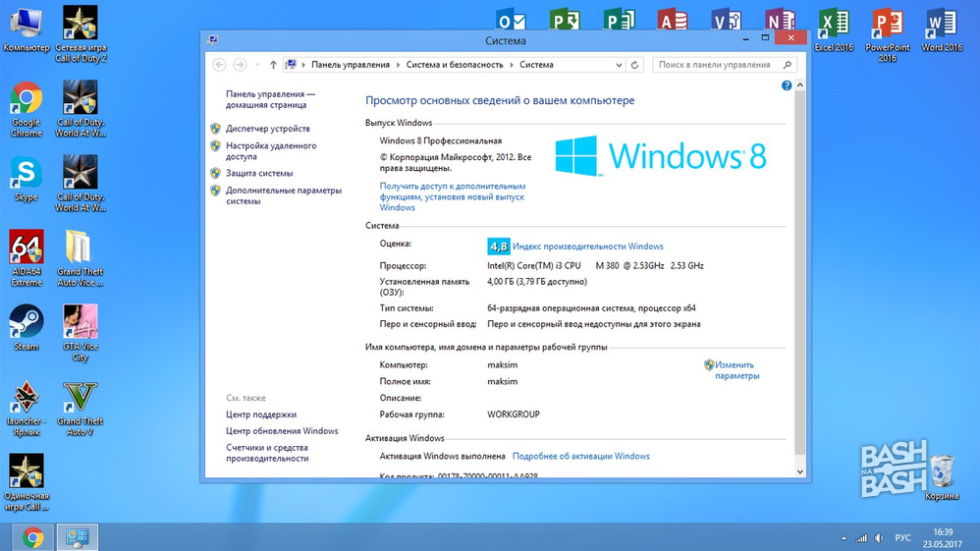Open the Корзина recycle bin
980x551 pixels.
click(x=942, y=477)
